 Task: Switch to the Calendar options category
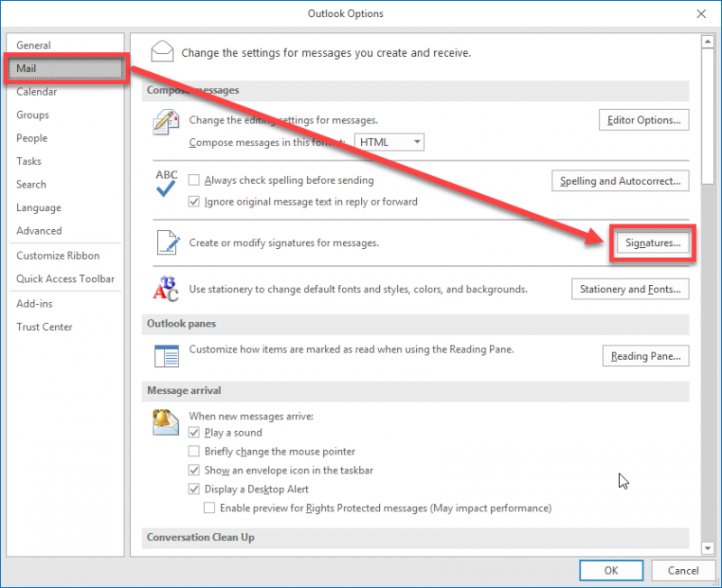[x=37, y=92]
